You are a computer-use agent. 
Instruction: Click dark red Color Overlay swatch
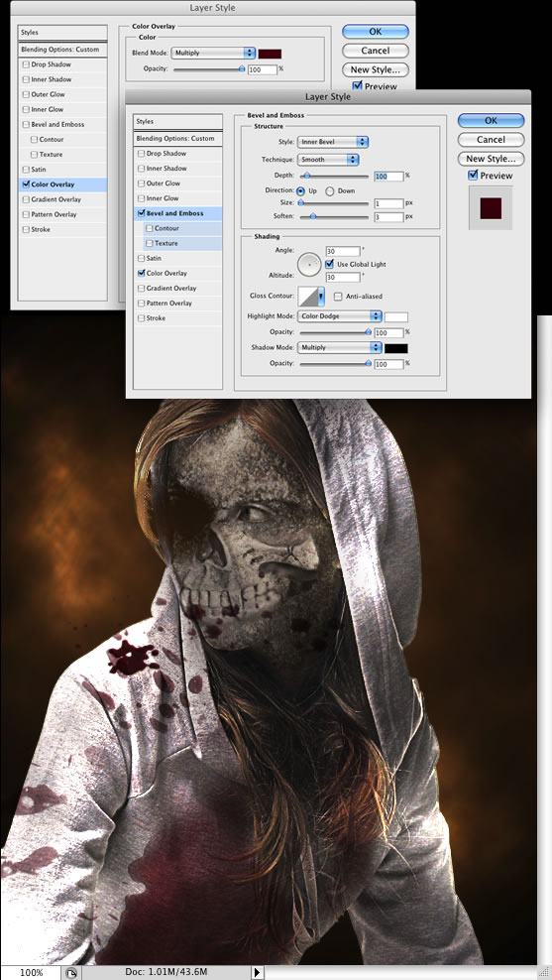pyautogui.click(x=271, y=54)
